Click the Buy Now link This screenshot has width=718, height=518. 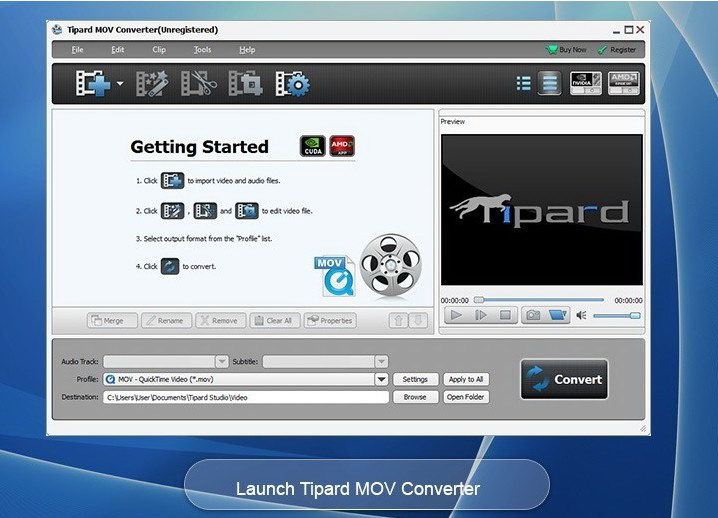click(566, 49)
